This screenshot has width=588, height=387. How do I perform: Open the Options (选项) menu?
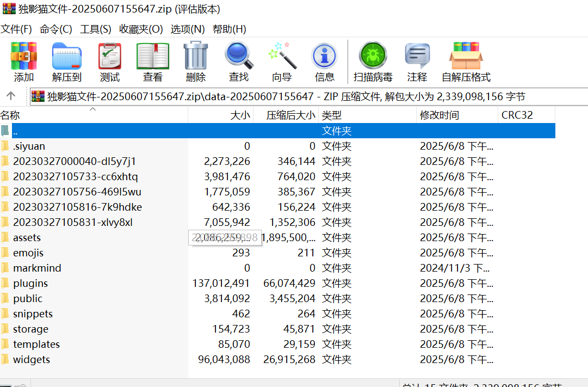pos(188,29)
